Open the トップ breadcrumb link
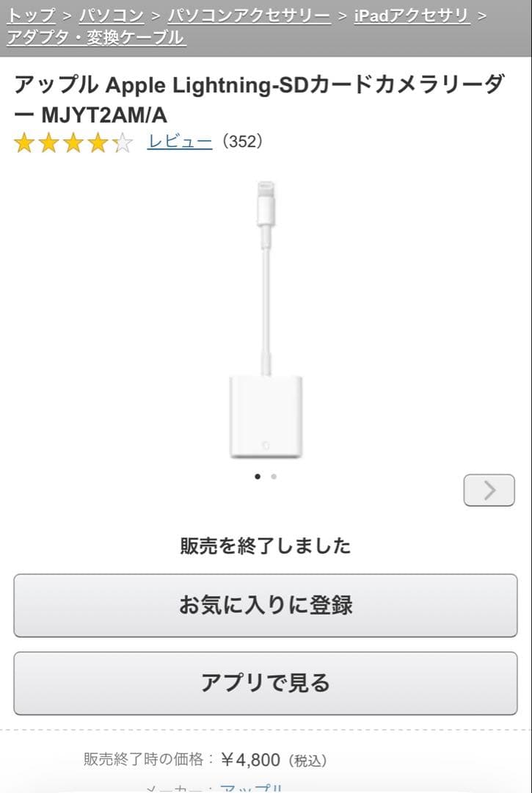Image resolution: width=532 pixels, height=793 pixels. tap(32, 15)
